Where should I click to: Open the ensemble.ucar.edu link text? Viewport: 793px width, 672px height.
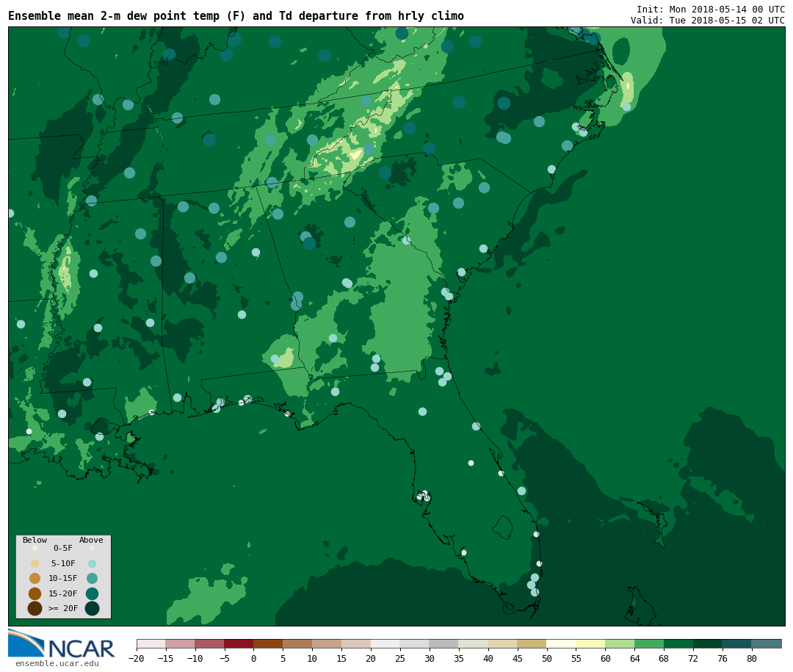click(x=57, y=663)
